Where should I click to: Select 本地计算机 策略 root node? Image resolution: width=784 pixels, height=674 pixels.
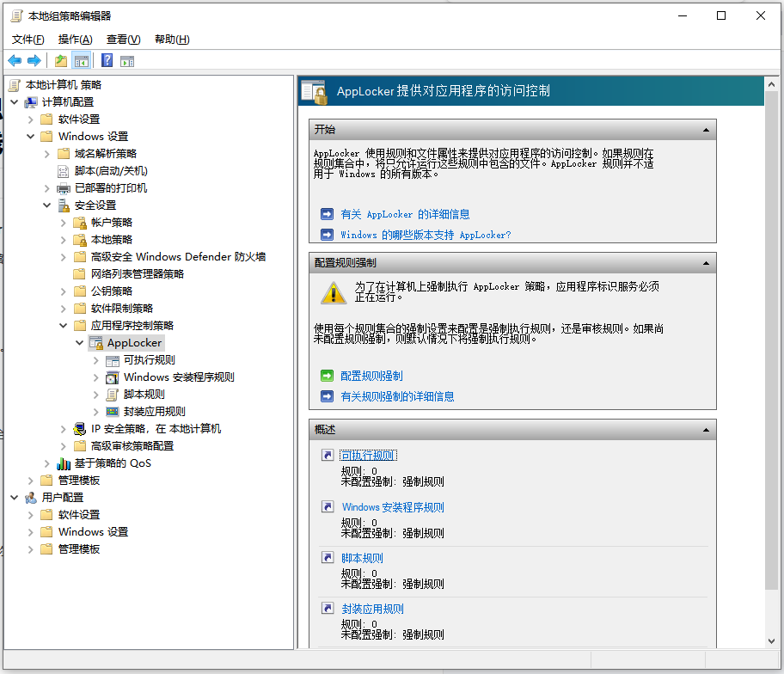[64, 85]
